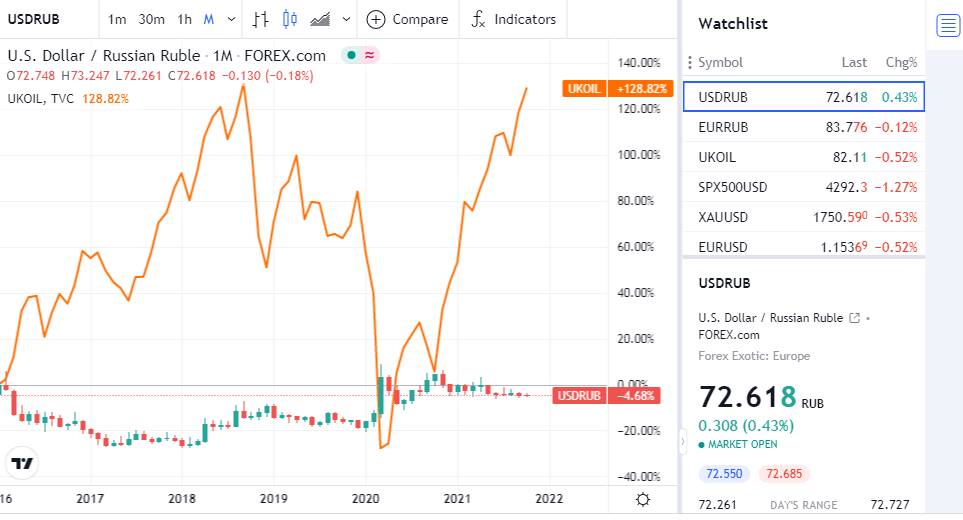Sort watchlist by Last column
Image resolution: width=963 pixels, height=520 pixels.
click(x=854, y=63)
